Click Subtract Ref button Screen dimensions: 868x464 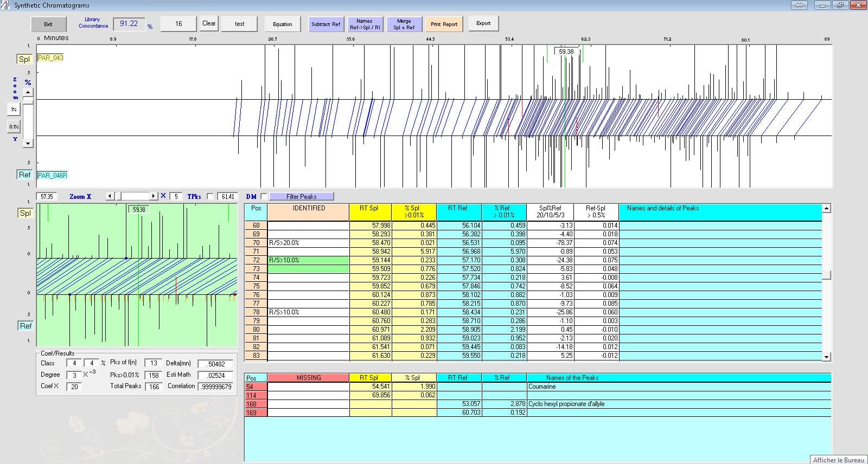point(325,24)
